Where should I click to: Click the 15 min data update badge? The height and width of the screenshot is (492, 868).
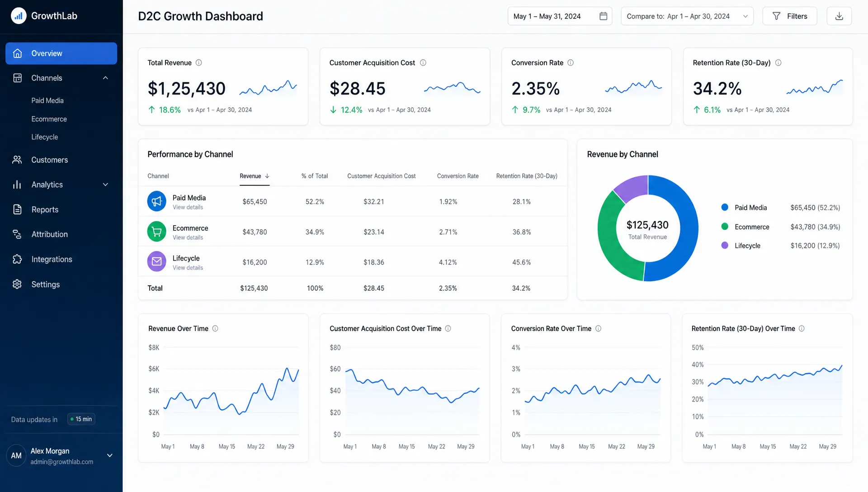81,419
